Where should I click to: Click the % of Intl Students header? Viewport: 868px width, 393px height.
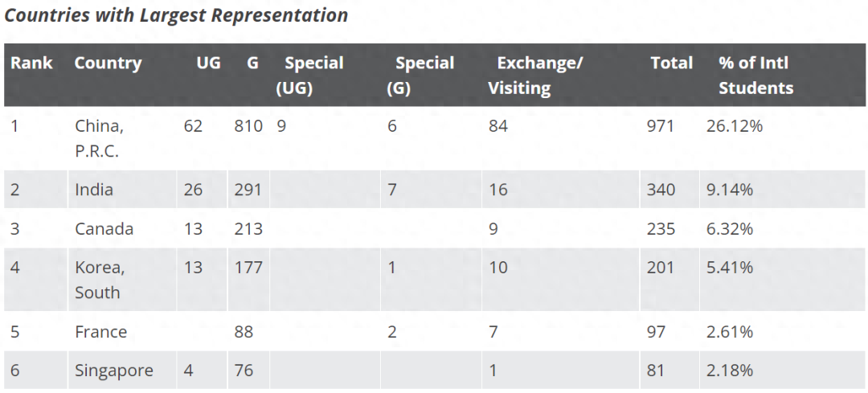point(755,75)
